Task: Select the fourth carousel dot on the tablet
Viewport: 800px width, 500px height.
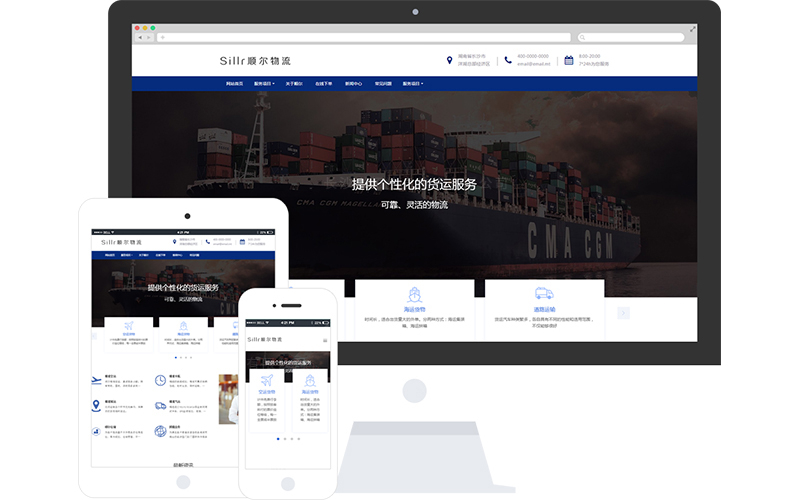Action: 191,358
